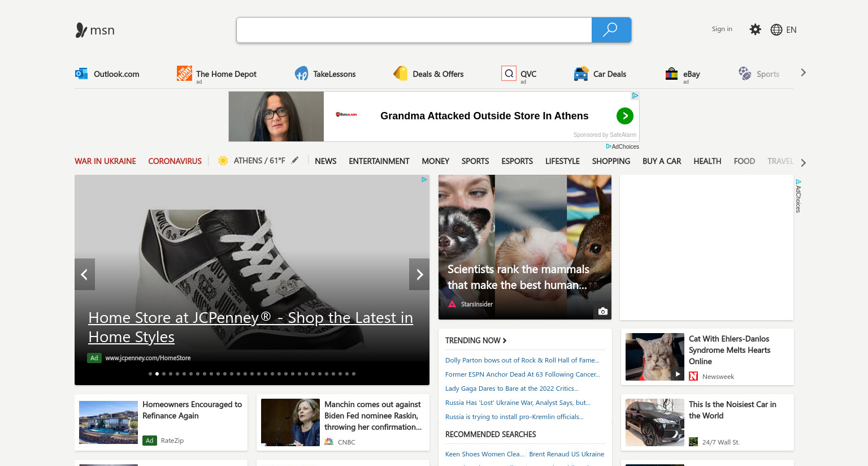
Task: Select the last carousel pagination dot
Action: 354,374
